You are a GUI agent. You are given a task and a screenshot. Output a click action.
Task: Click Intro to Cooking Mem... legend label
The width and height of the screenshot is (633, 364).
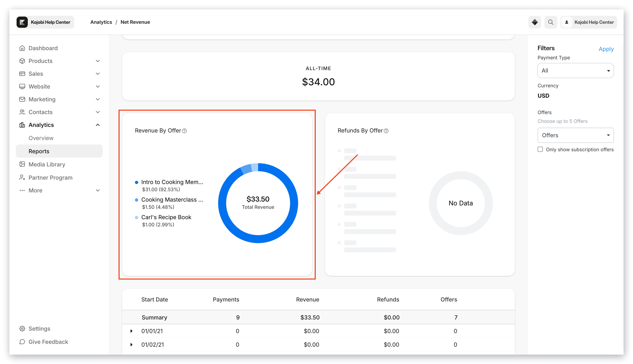[172, 182]
